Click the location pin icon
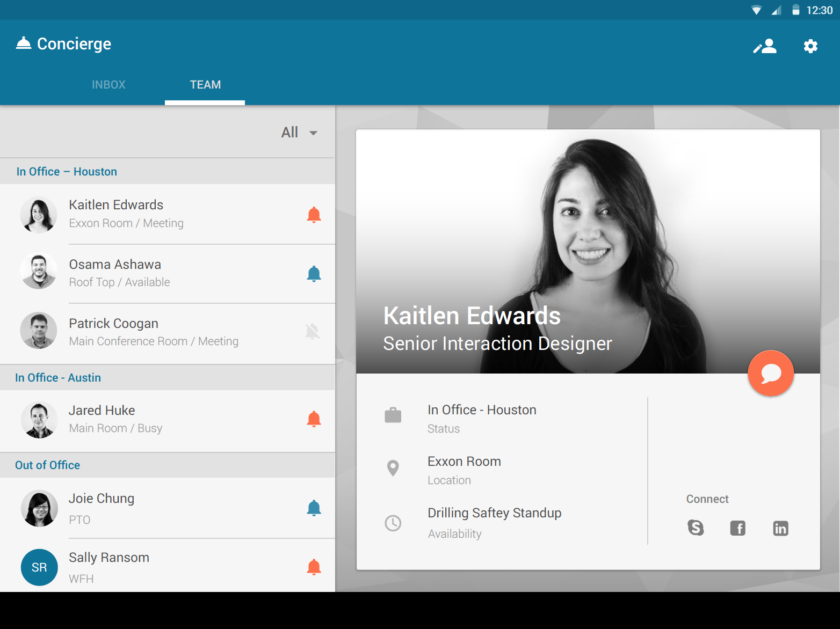840x629 pixels. pyautogui.click(x=393, y=468)
